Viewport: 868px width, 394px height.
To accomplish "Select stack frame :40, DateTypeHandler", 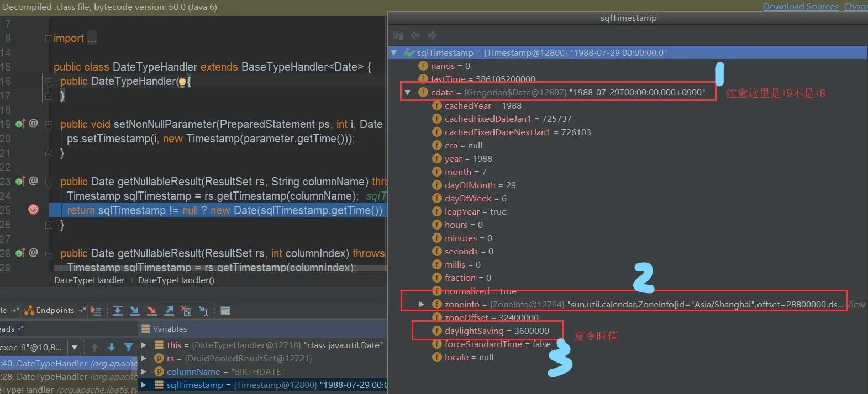I will (69, 363).
